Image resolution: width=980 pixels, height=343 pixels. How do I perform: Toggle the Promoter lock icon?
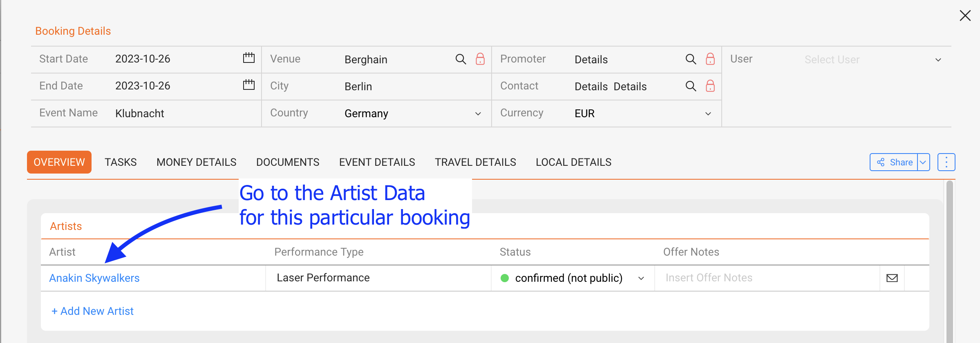coord(710,59)
